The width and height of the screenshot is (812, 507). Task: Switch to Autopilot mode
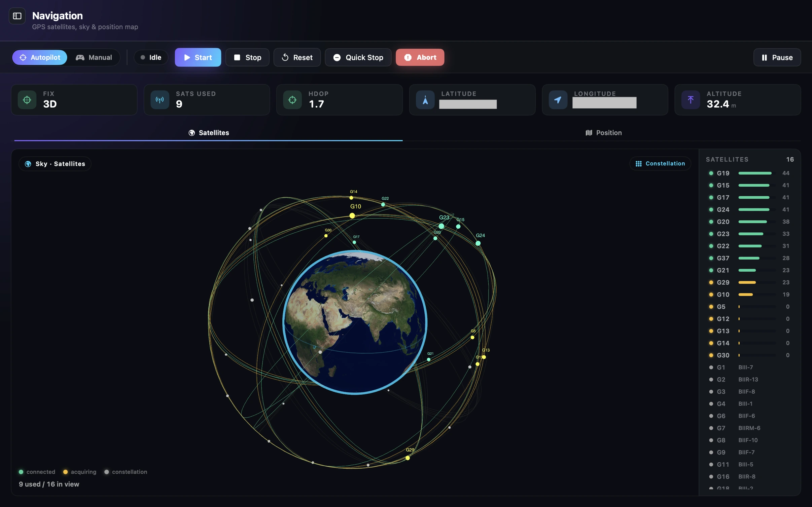(x=40, y=57)
